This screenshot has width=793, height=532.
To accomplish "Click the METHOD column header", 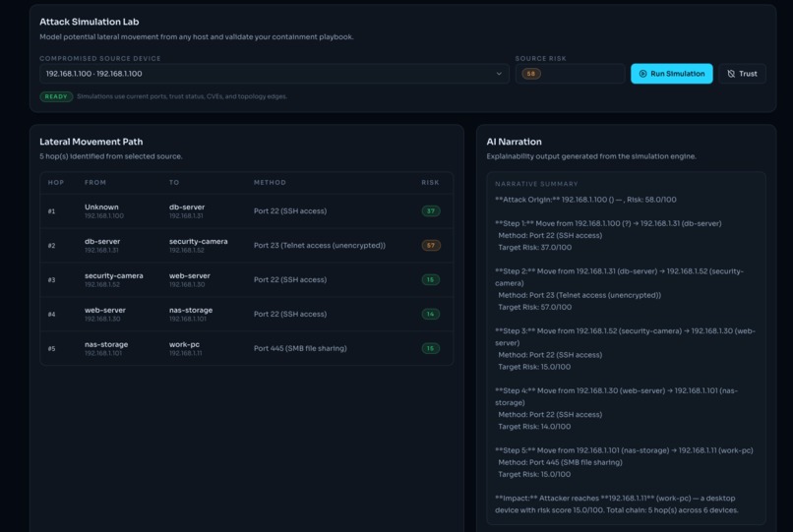I will click(x=270, y=183).
